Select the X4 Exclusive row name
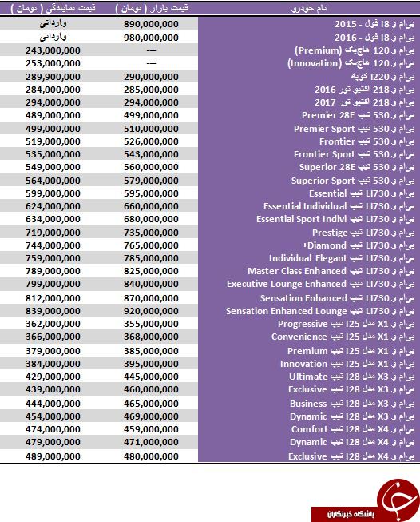420x522 pixels. click(x=351, y=456)
